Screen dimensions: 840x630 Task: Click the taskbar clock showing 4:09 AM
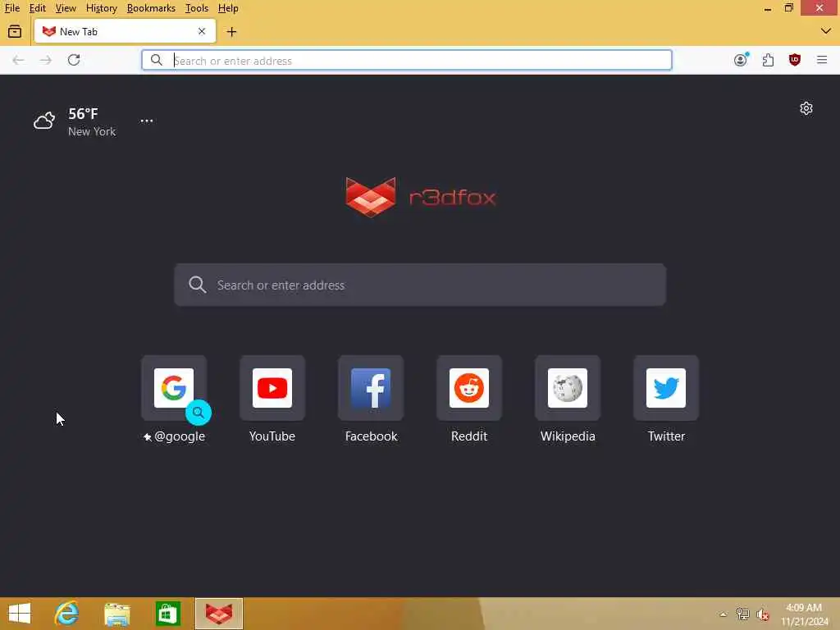(804, 614)
